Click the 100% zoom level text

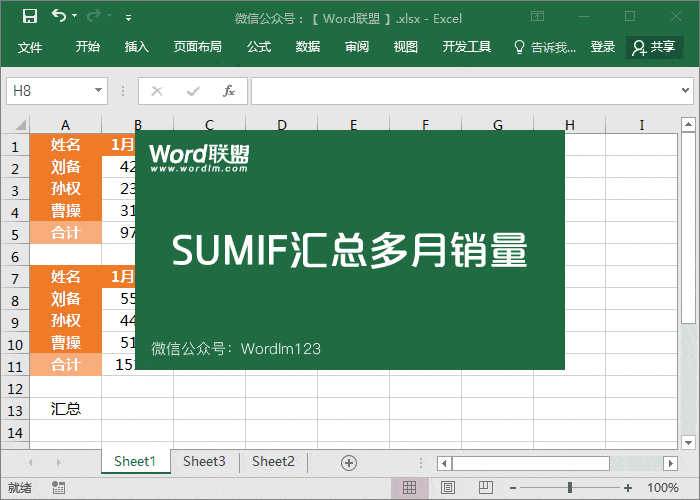[662, 488]
